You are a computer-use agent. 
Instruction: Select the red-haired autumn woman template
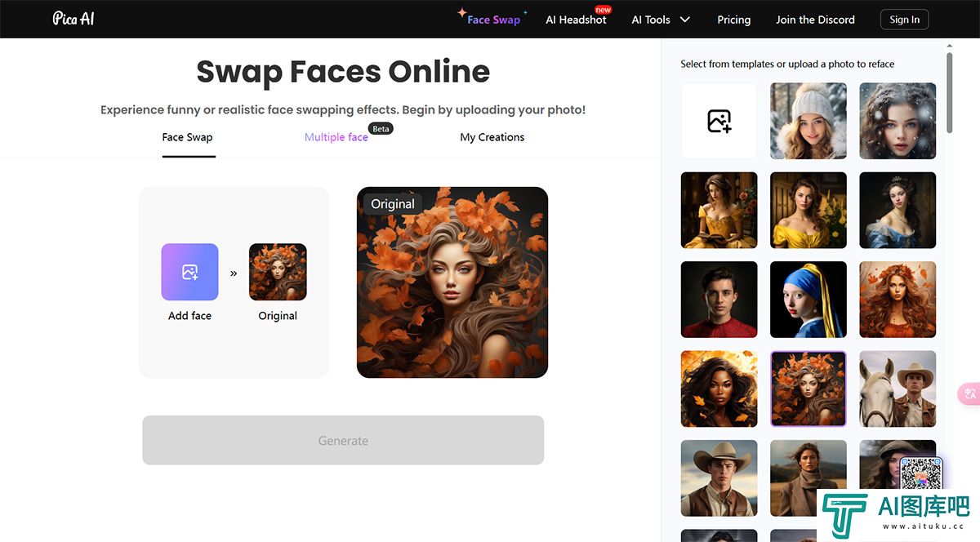point(898,300)
